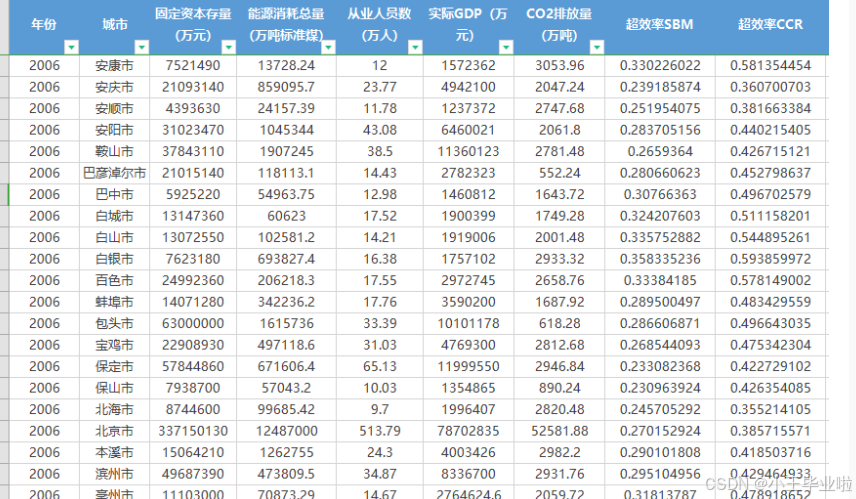Click the city cell 巴彦淖尔市
The height and width of the screenshot is (499, 856).
point(115,173)
